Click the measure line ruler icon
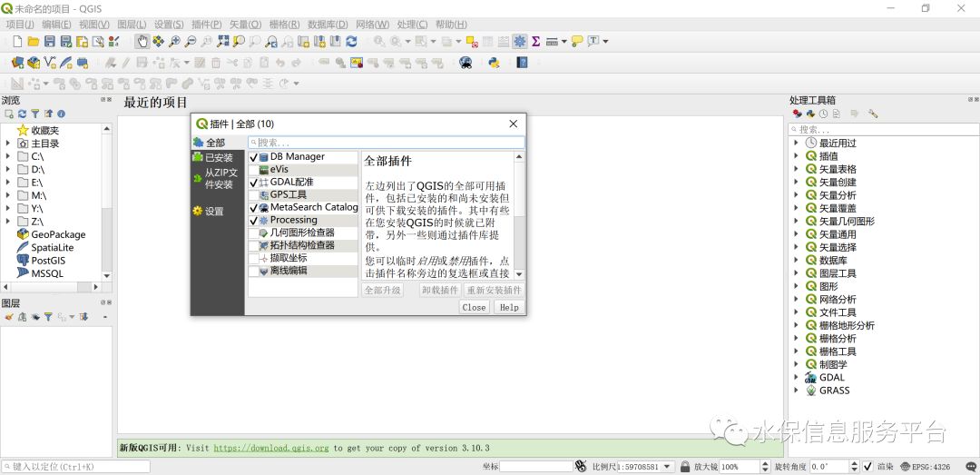 click(552, 42)
